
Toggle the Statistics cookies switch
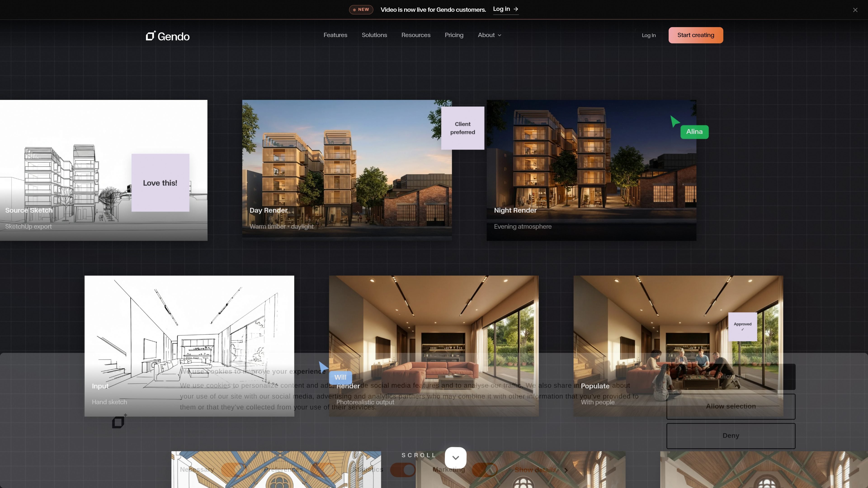click(403, 469)
